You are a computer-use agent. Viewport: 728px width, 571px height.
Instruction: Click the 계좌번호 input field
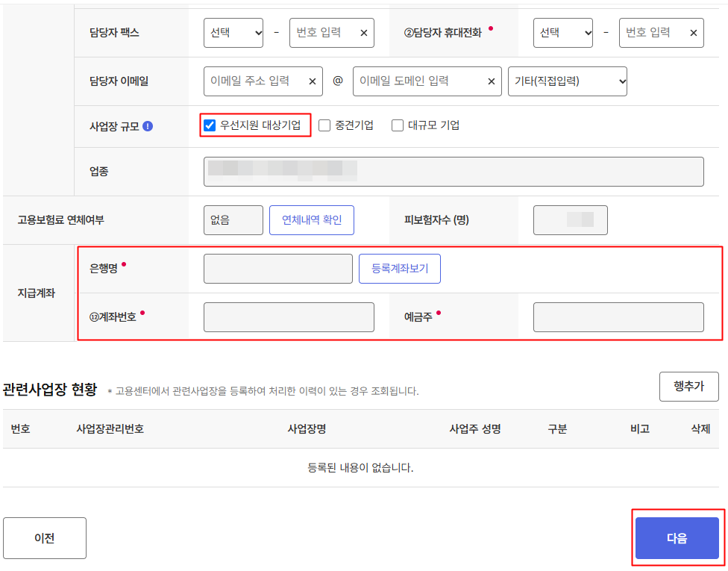tap(289, 317)
